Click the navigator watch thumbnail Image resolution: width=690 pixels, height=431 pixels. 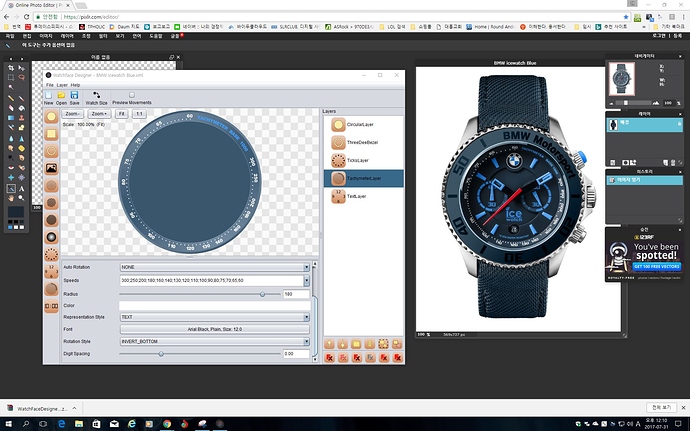coord(621,78)
